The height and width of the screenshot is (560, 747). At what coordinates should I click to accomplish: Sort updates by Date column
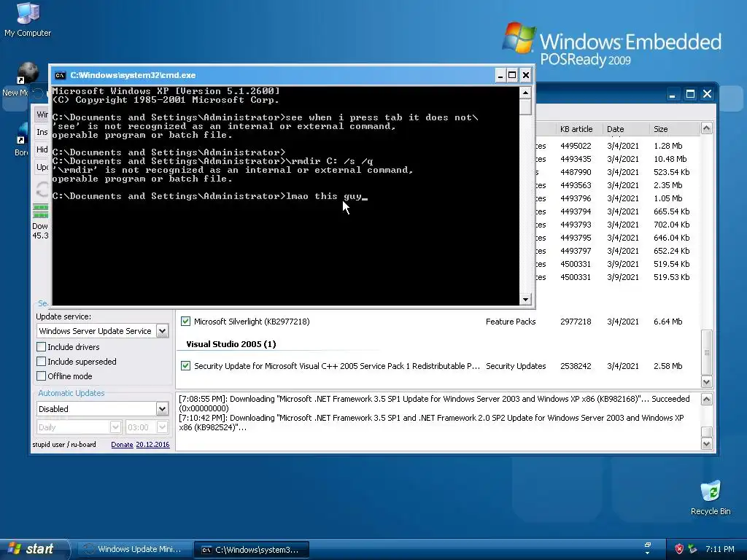pyautogui.click(x=625, y=129)
